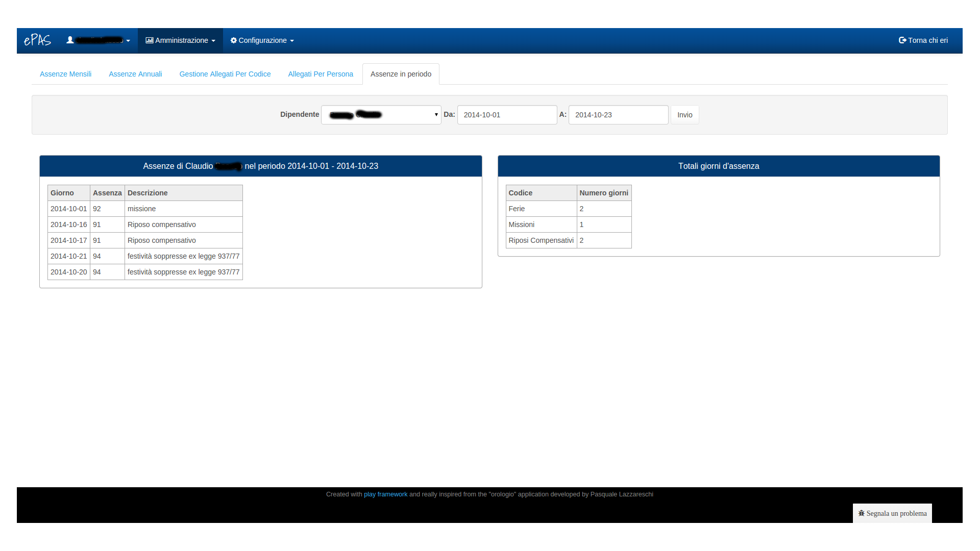Click the user silhouette icon
The height and width of the screenshot is (551, 980).
[70, 40]
